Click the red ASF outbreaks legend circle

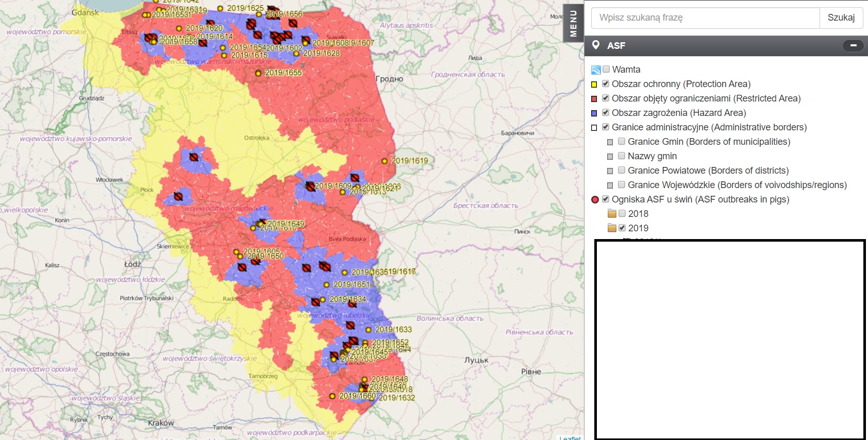pyautogui.click(x=595, y=199)
